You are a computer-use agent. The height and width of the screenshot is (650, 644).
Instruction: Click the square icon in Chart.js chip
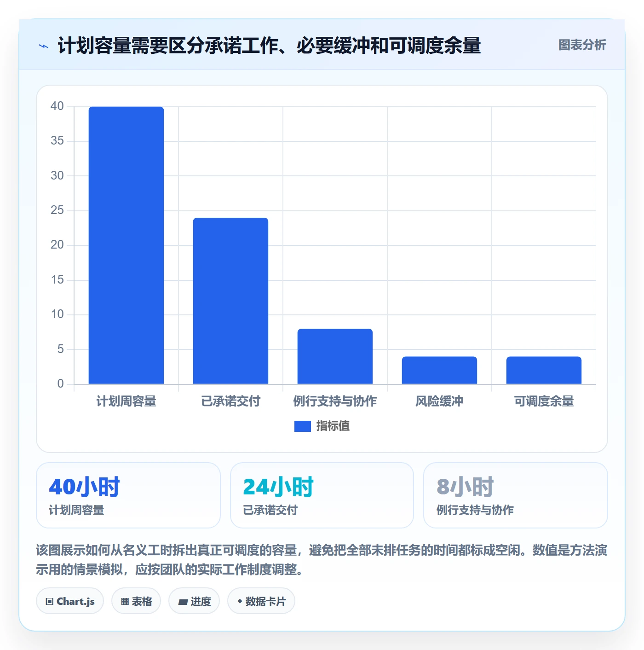[x=50, y=601]
